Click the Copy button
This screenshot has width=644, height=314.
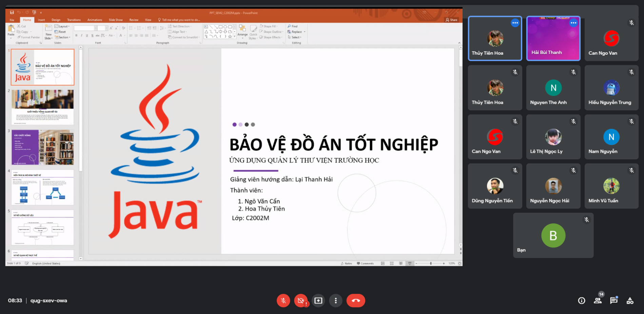click(x=23, y=32)
